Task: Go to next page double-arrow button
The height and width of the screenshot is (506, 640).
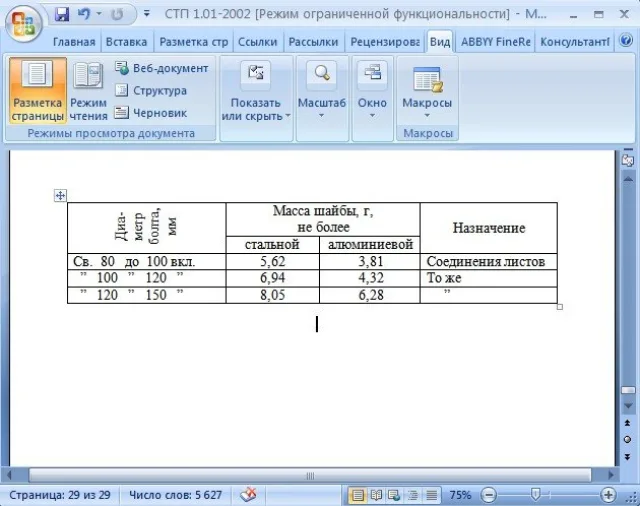Action: (628, 456)
